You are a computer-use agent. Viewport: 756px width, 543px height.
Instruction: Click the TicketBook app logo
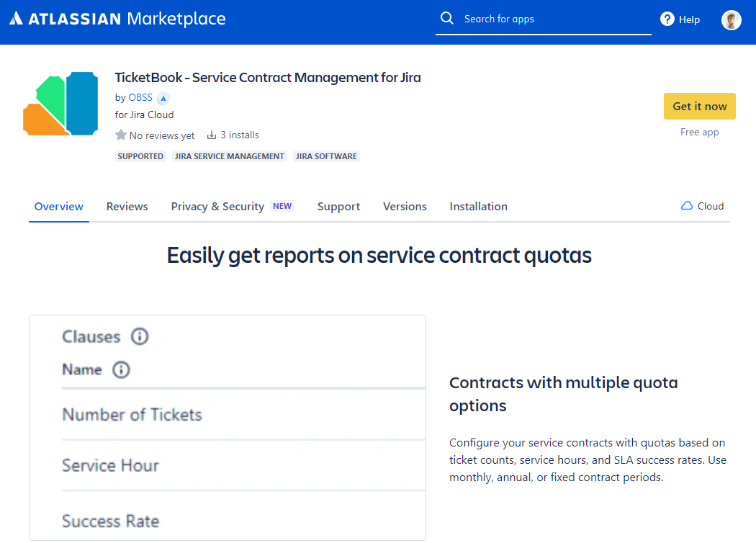(60, 104)
